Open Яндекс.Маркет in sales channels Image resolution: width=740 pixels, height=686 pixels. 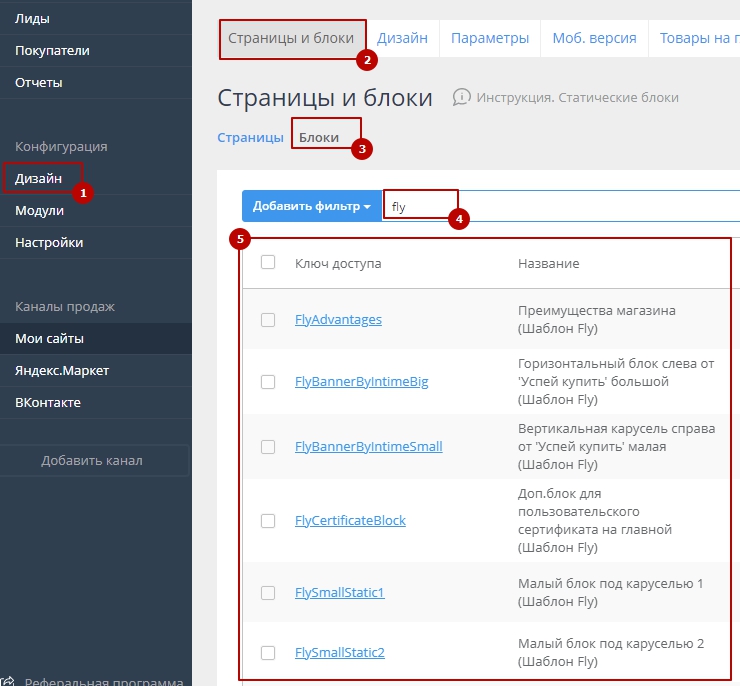(x=62, y=371)
